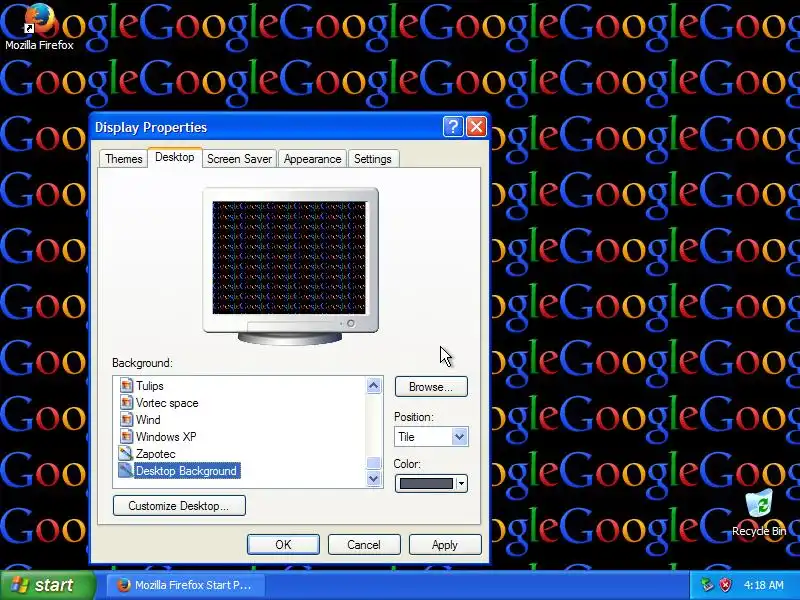This screenshot has width=800, height=600.
Task: Click the network connection tray icon
Action: 707,585
